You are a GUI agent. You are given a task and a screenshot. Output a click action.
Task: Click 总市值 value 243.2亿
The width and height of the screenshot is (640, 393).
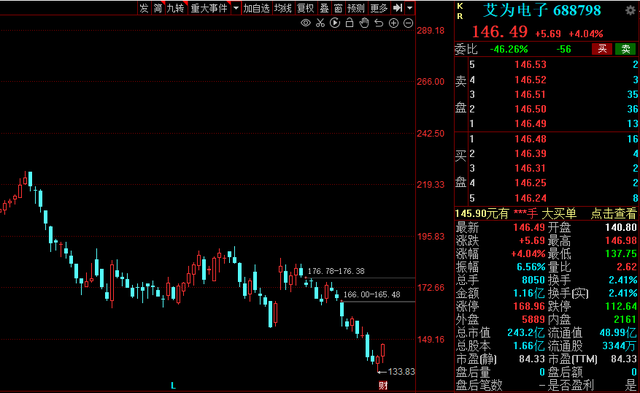526,333
